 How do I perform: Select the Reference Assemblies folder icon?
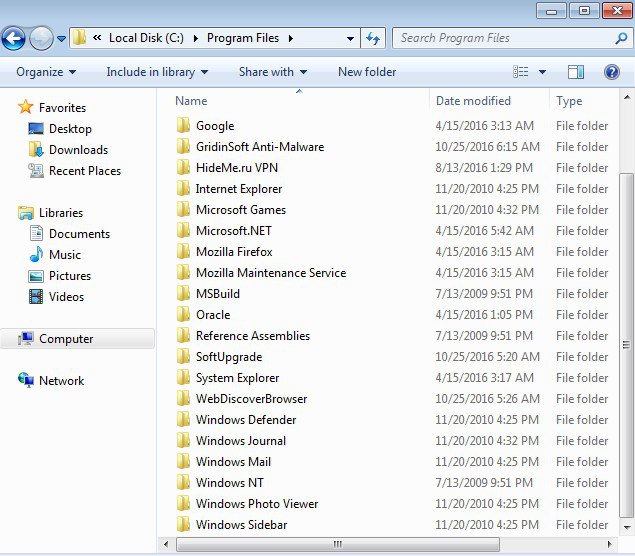pos(183,336)
